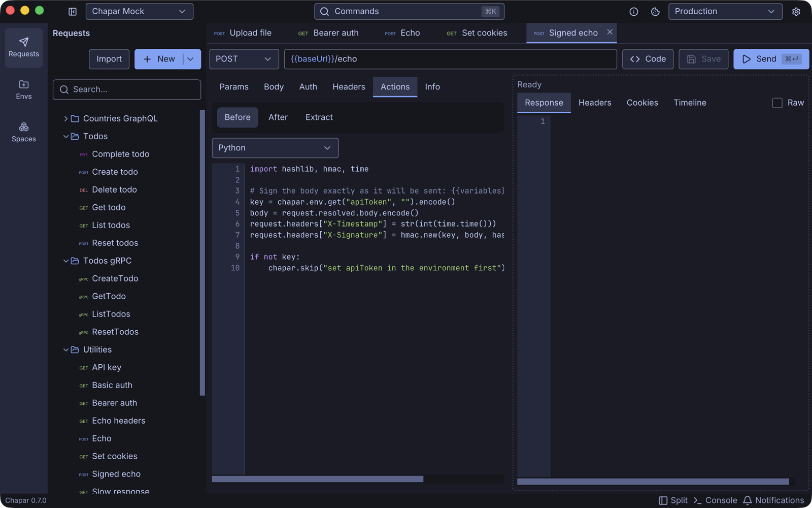Viewport: 812px width, 508px height.
Task: Open the Commands palette search bar
Action: pos(409,11)
